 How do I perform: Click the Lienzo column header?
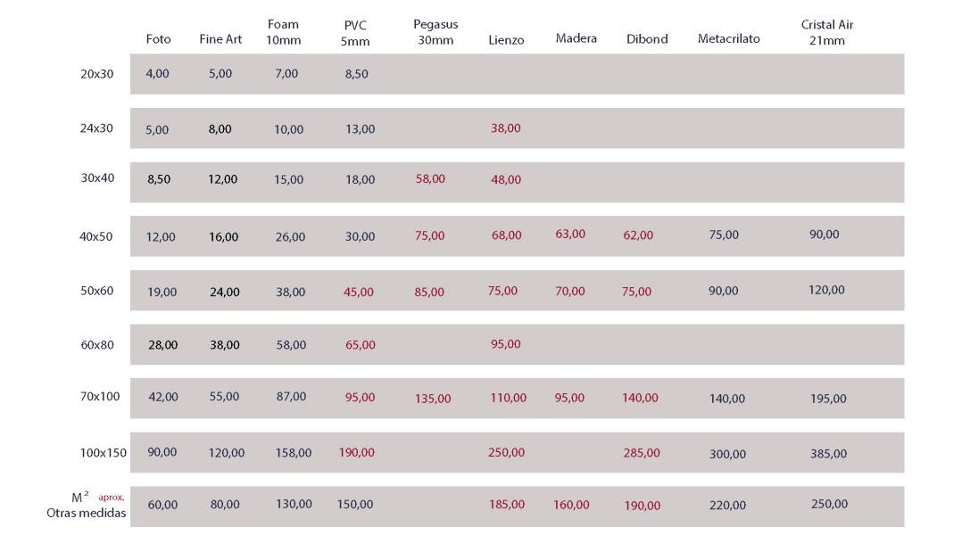tap(506, 39)
